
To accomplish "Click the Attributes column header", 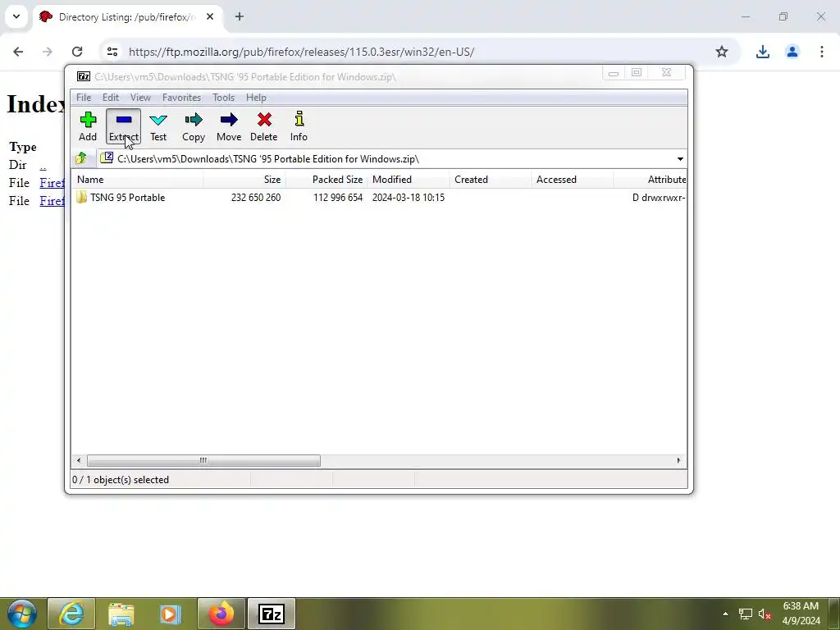I will [x=650, y=180].
